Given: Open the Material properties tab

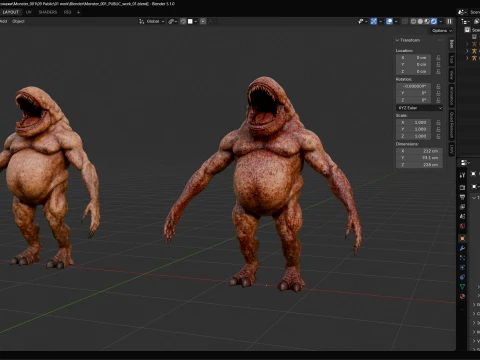Looking at the screenshot, I should [462, 296].
